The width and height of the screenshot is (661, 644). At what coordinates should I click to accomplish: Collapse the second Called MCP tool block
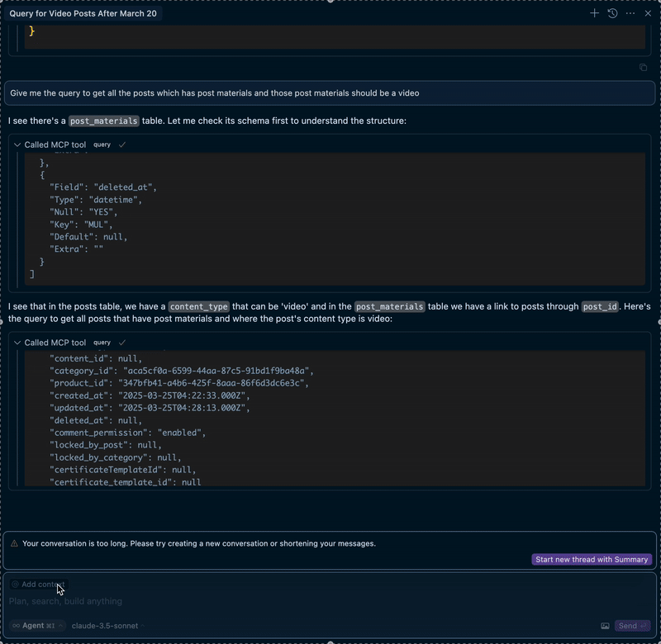(17, 343)
